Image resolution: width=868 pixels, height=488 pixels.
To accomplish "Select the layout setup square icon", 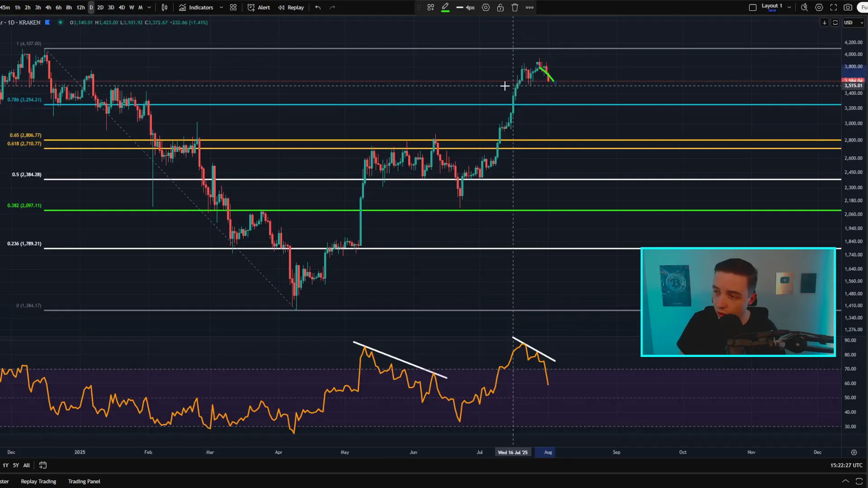I will (753, 8).
